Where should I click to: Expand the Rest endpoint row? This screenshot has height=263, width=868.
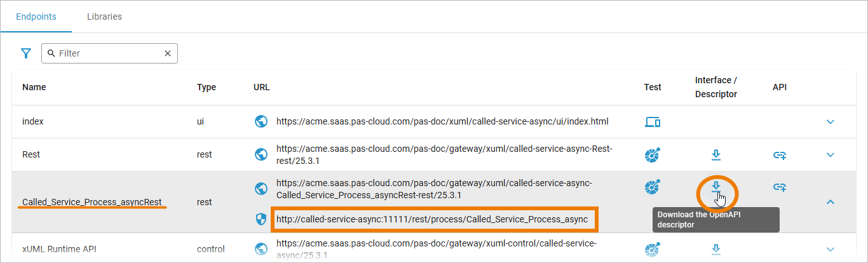pos(830,154)
